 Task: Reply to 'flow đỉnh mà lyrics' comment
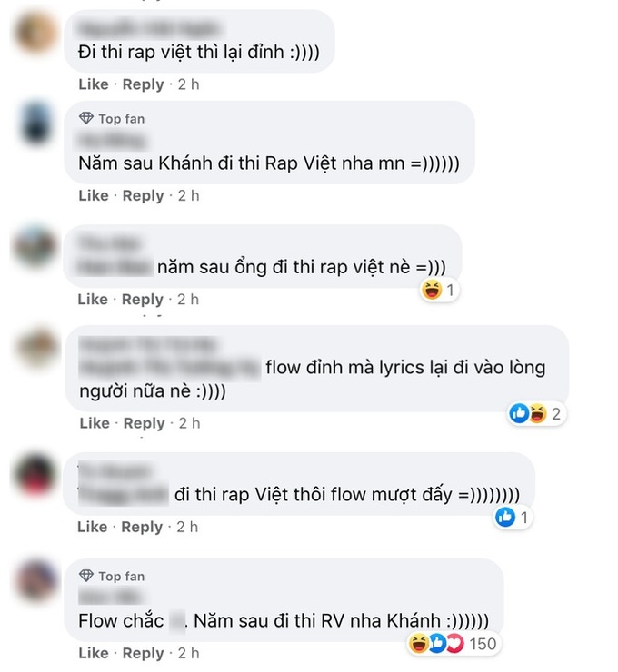coord(145,423)
